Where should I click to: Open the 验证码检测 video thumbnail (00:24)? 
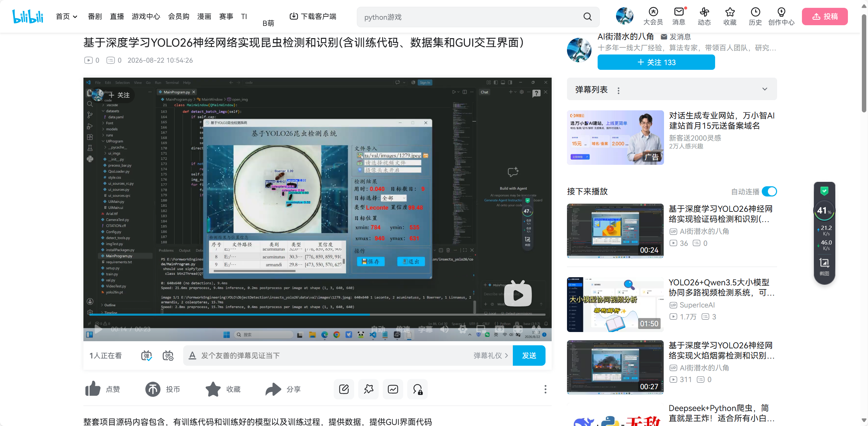tap(615, 231)
